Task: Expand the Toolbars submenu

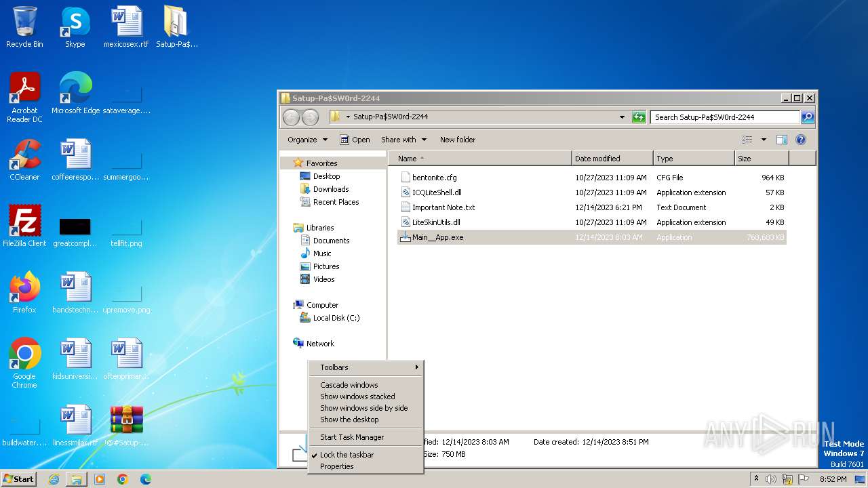Action: click(x=366, y=367)
